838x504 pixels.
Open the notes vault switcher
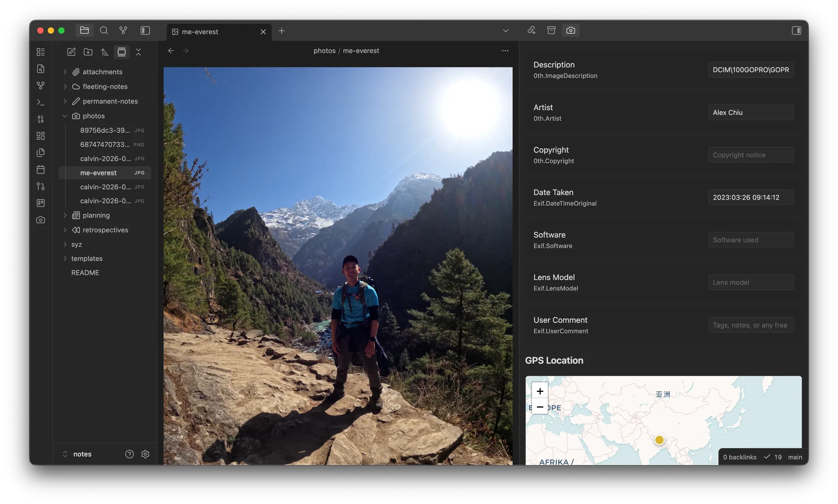pos(77,454)
